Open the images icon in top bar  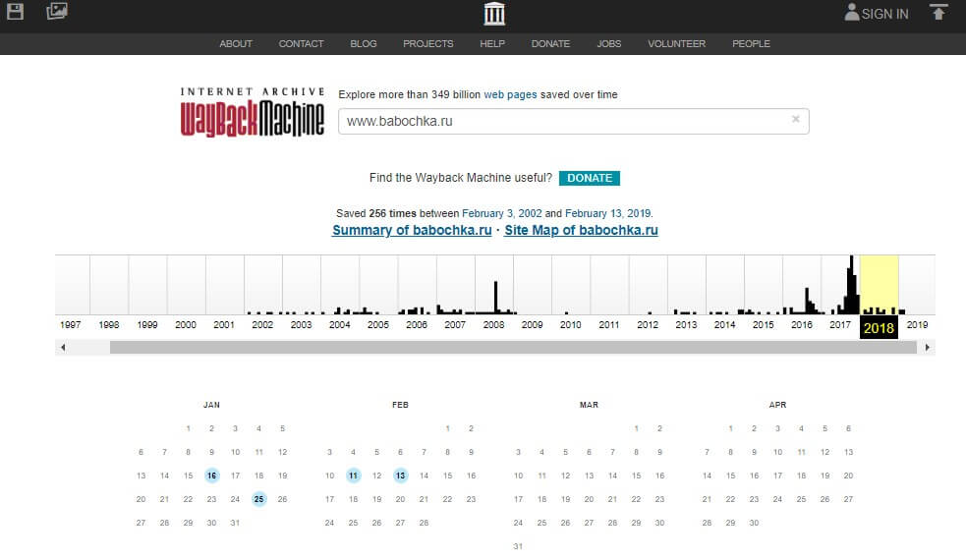(x=57, y=11)
